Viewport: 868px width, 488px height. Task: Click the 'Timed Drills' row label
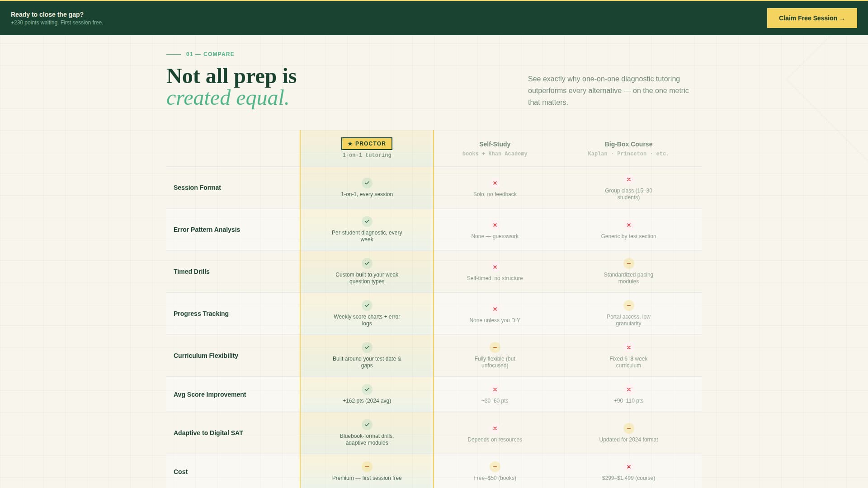pos(192,272)
